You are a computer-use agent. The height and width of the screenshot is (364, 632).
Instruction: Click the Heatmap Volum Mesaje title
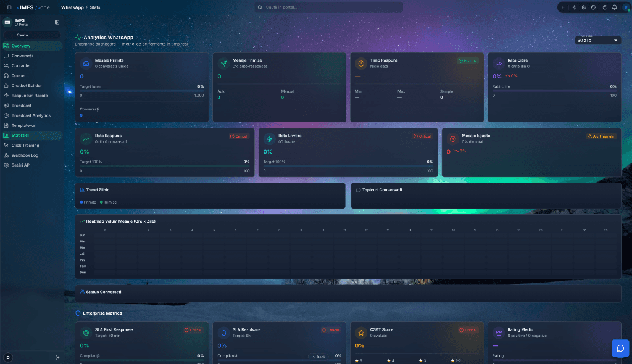(120, 221)
